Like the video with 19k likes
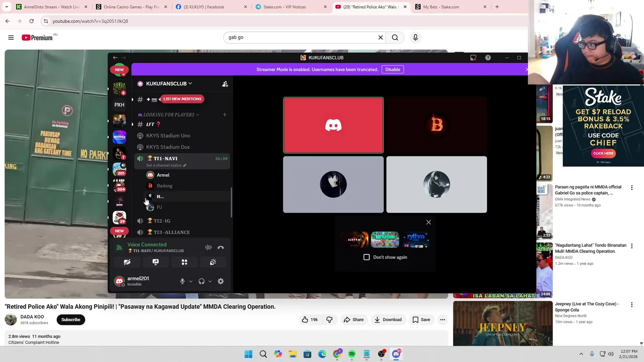Viewport: 644px width, 362px height. tap(309, 320)
